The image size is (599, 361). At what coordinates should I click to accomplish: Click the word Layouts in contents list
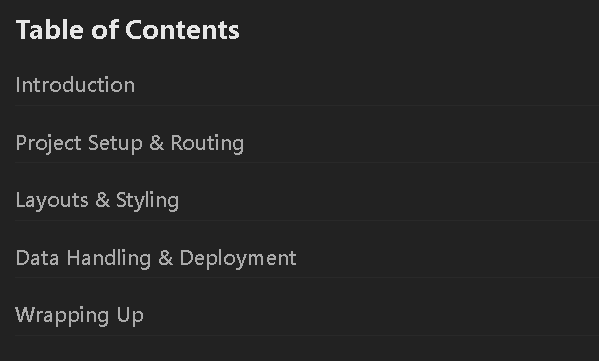(x=52, y=200)
